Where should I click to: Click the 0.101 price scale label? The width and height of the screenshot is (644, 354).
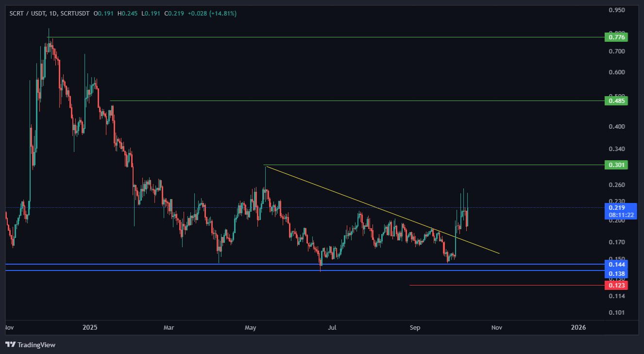coord(616,313)
